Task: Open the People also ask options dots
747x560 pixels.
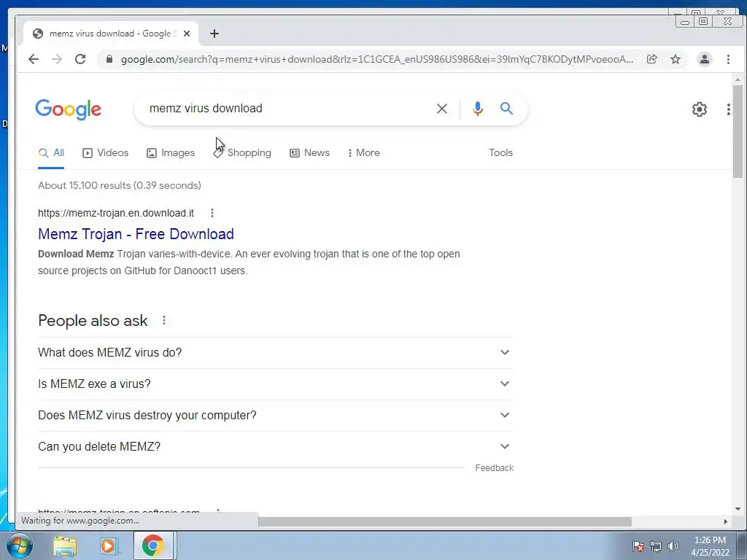Action: (x=164, y=321)
